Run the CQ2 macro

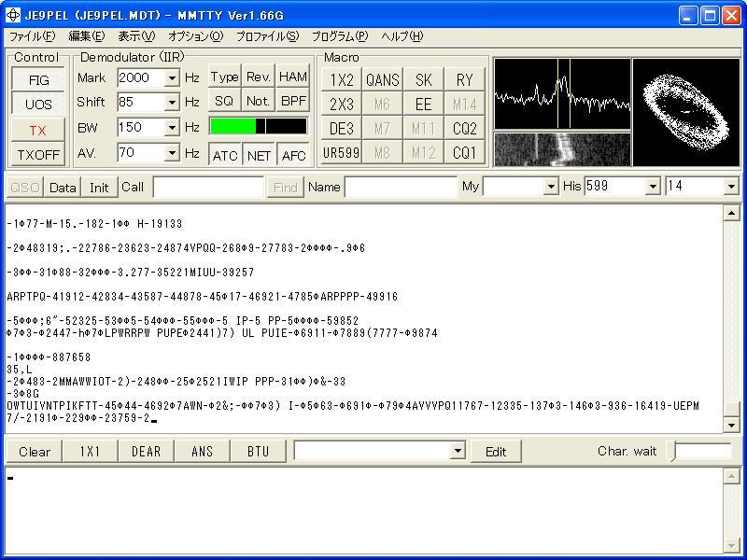464,128
